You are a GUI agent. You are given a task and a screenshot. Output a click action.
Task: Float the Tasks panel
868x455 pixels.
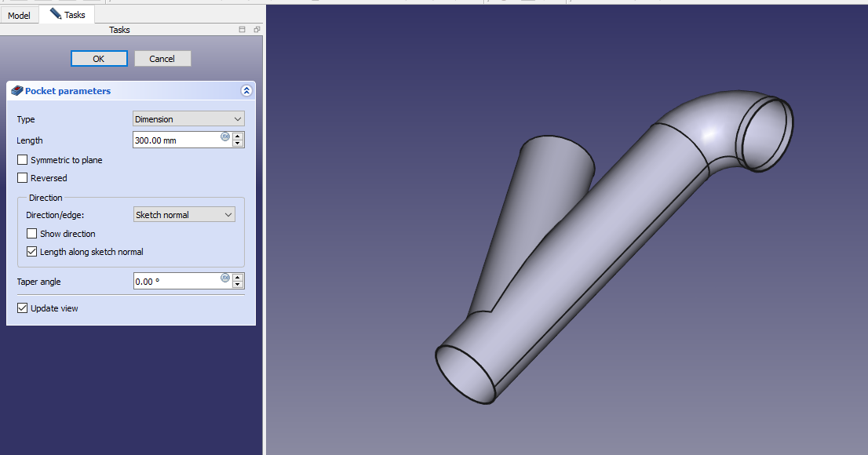point(257,29)
